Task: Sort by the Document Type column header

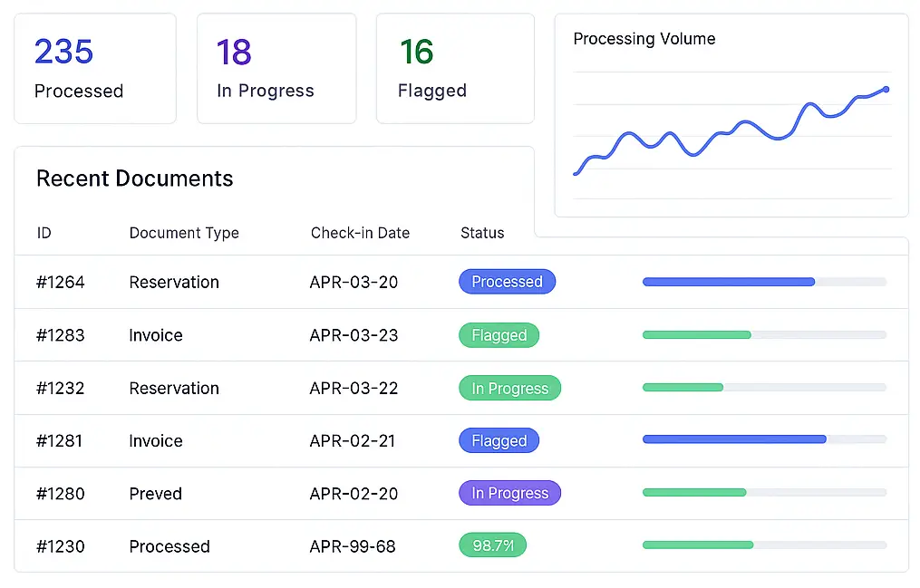Action: click(x=184, y=233)
